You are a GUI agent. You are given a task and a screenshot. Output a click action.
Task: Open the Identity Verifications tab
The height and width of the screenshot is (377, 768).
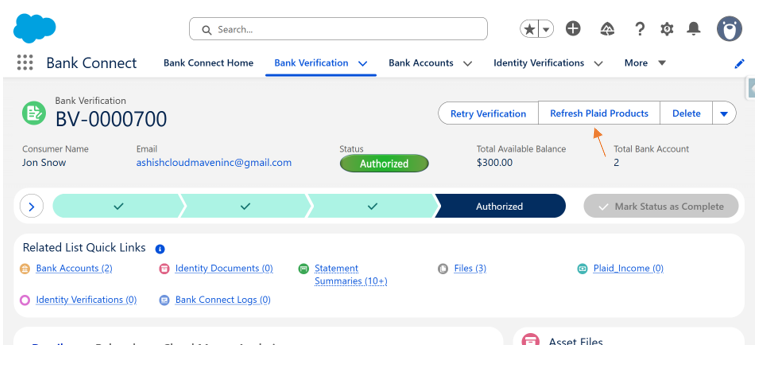538,63
